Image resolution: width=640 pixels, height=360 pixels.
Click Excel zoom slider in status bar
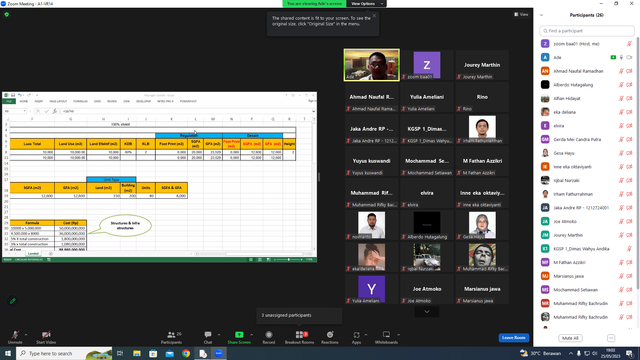point(289,260)
